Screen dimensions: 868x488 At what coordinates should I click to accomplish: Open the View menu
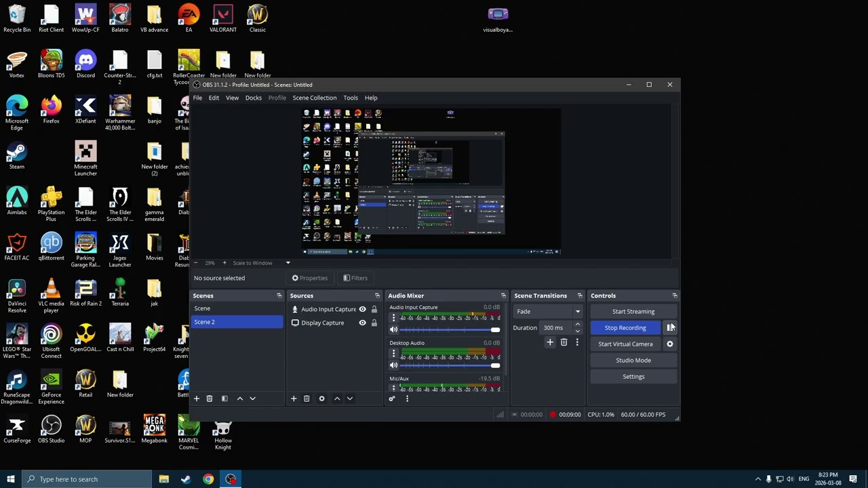pos(232,98)
